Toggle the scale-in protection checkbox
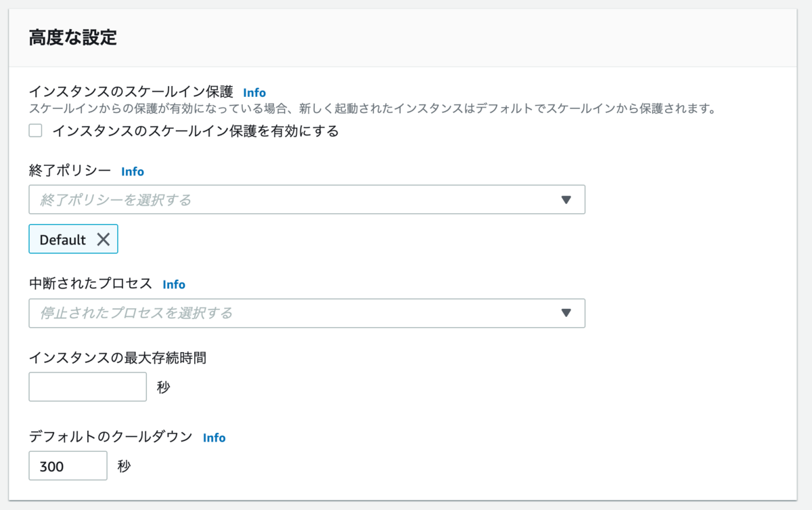Viewport: 812px width, 510px height. click(x=35, y=130)
